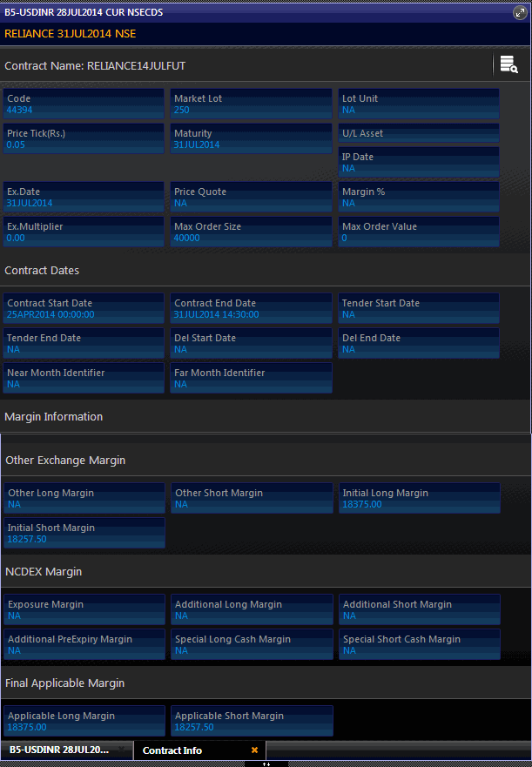Click the Market Lot value 250
This screenshot has width=532, height=767.
tap(182, 110)
